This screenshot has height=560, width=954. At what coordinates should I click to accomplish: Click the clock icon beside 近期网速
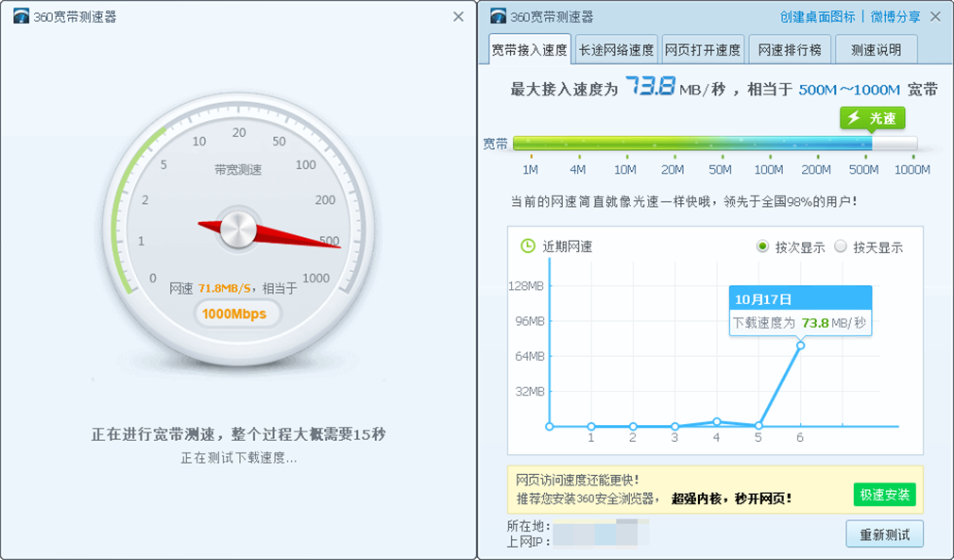[x=527, y=246]
